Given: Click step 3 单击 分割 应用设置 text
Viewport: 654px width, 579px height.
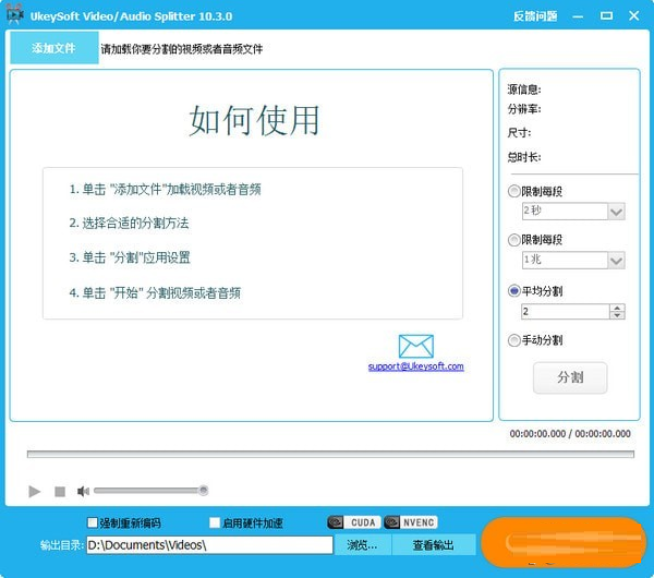Looking at the screenshot, I should (x=130, y=258).
